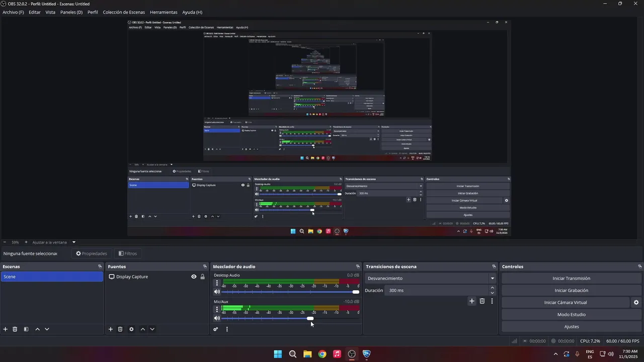Start Iniciar Cámara Virtual
The height and width of the screenshot is (362, 644).
(x=566, y=303)
